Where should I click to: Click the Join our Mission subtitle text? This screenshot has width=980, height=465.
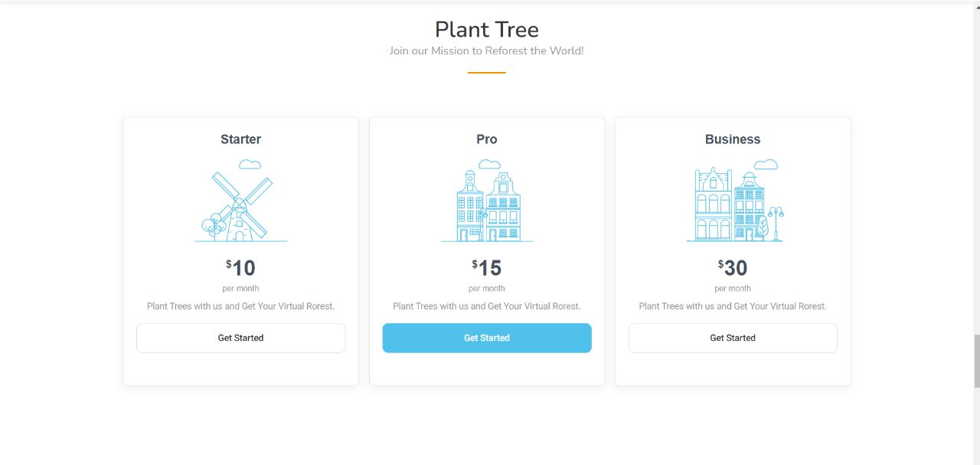click(x=487, y=51)
